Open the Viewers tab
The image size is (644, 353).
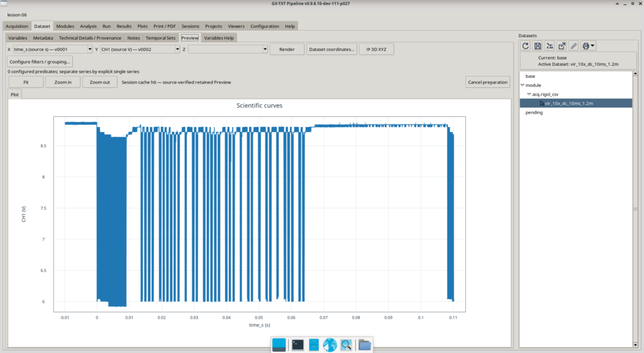pos(236,26)
